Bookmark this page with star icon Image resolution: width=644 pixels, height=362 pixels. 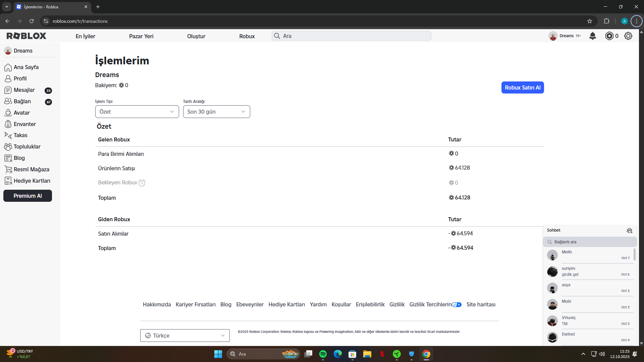[590, 21]
